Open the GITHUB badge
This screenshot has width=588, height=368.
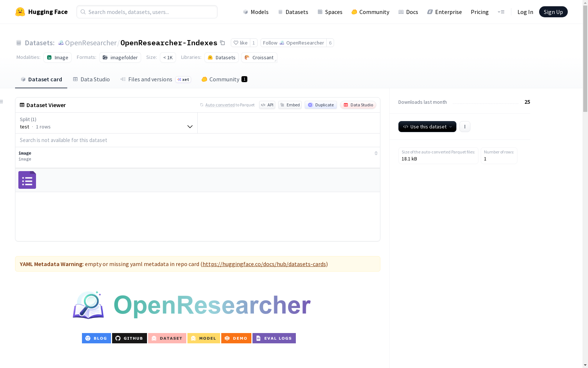point(129,338)
